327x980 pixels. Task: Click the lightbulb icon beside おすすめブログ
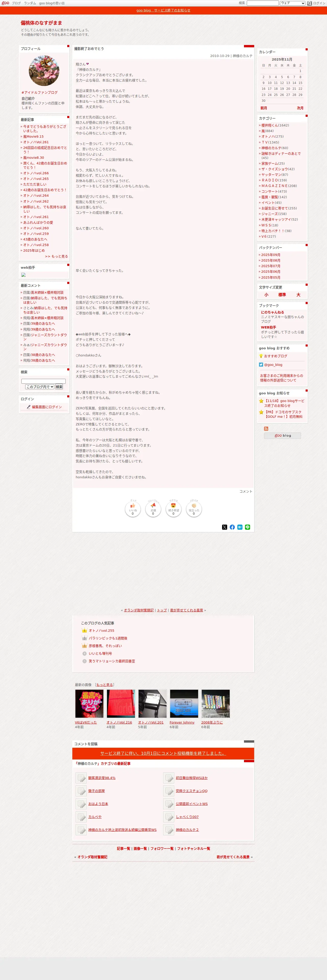tap(261, 356)
